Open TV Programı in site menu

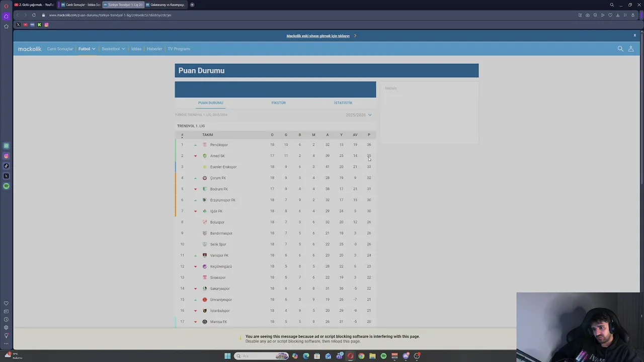[x=179, y=49]
